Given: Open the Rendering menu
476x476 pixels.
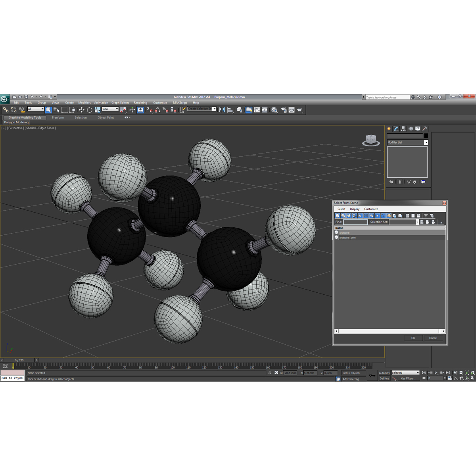Looking at the screenshot, I should click(140, 102).
